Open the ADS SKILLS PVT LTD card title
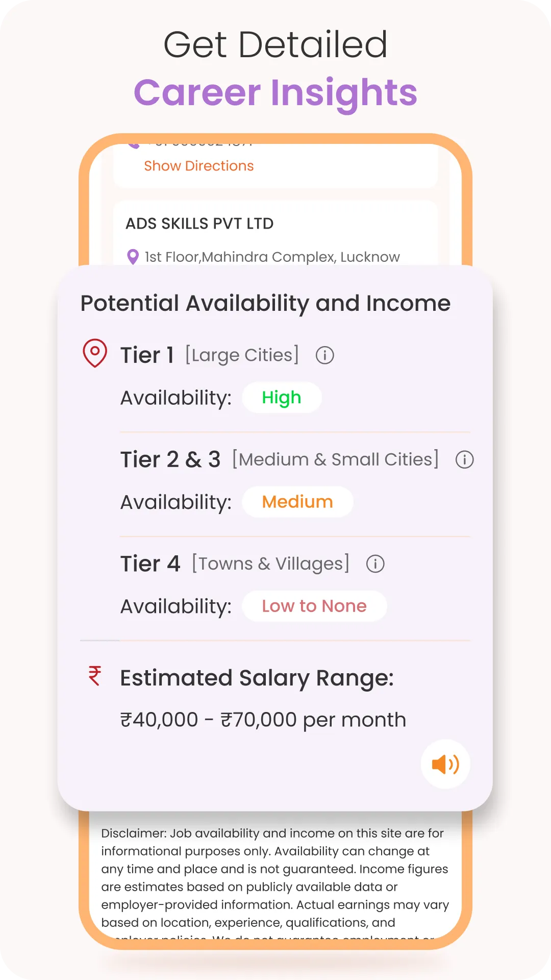 (x=199, y=224)
